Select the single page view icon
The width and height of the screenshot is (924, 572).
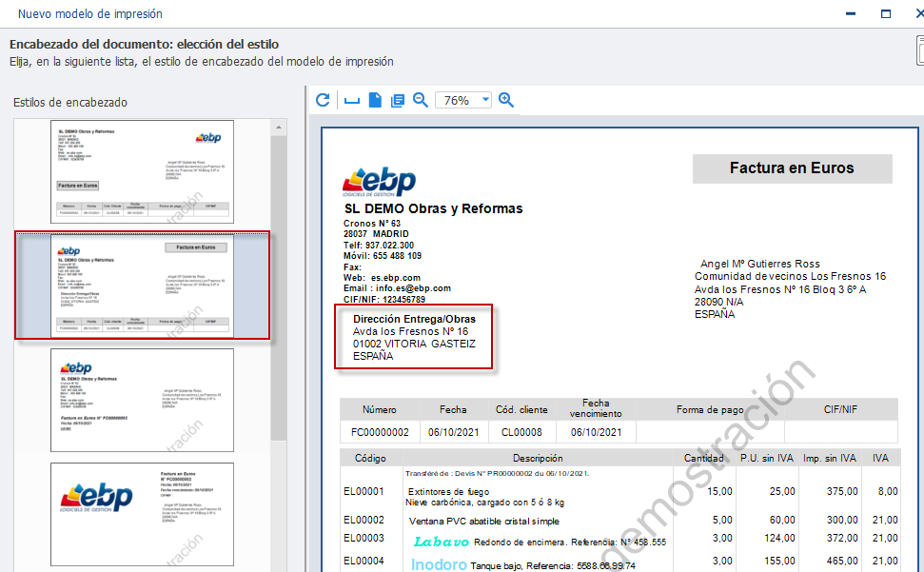pyautogui.click(x=375, y=100)
